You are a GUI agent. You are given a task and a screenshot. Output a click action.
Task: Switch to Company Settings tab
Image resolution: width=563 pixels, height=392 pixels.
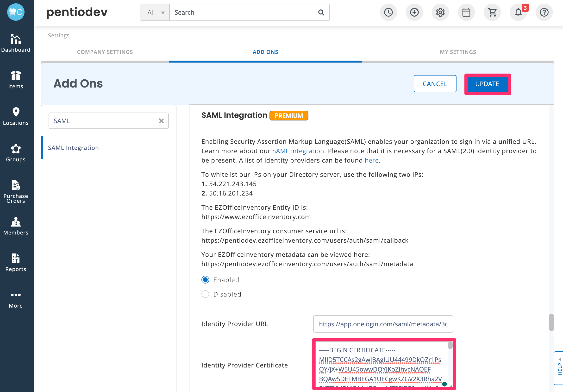(105, 52)
